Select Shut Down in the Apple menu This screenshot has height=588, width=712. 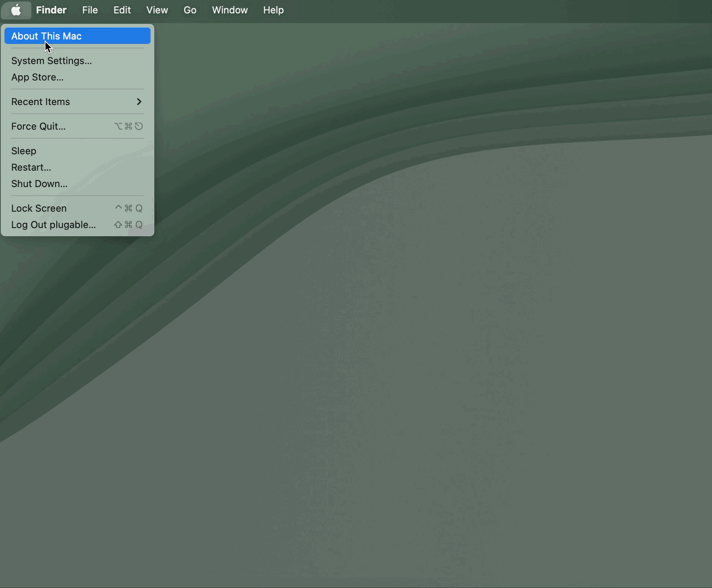click(x=78, y=184)
